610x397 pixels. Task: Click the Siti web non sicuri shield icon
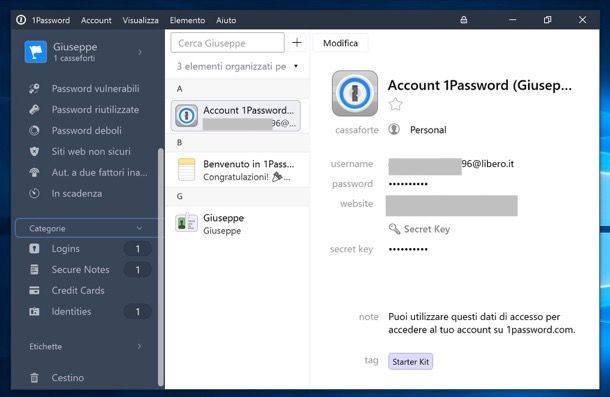(34, 151)
